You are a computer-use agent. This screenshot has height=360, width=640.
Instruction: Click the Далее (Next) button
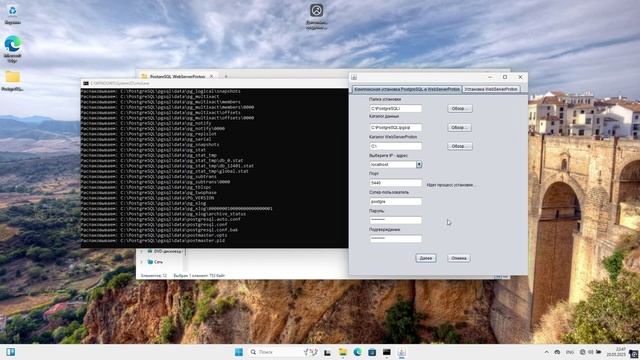426,258
